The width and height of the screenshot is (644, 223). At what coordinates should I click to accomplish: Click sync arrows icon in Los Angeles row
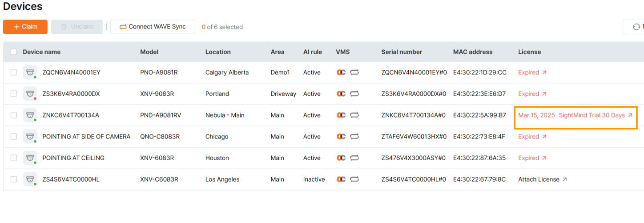pos(354,179)
